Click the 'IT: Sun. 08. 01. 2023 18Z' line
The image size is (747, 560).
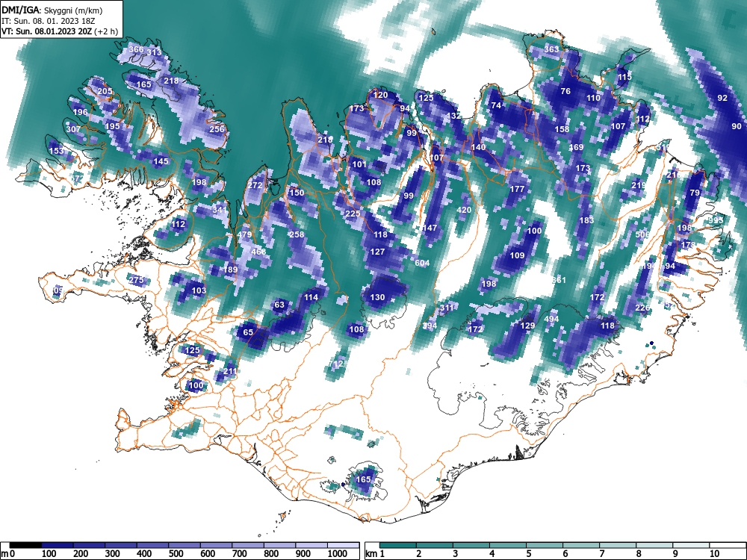tap(48, 22)
